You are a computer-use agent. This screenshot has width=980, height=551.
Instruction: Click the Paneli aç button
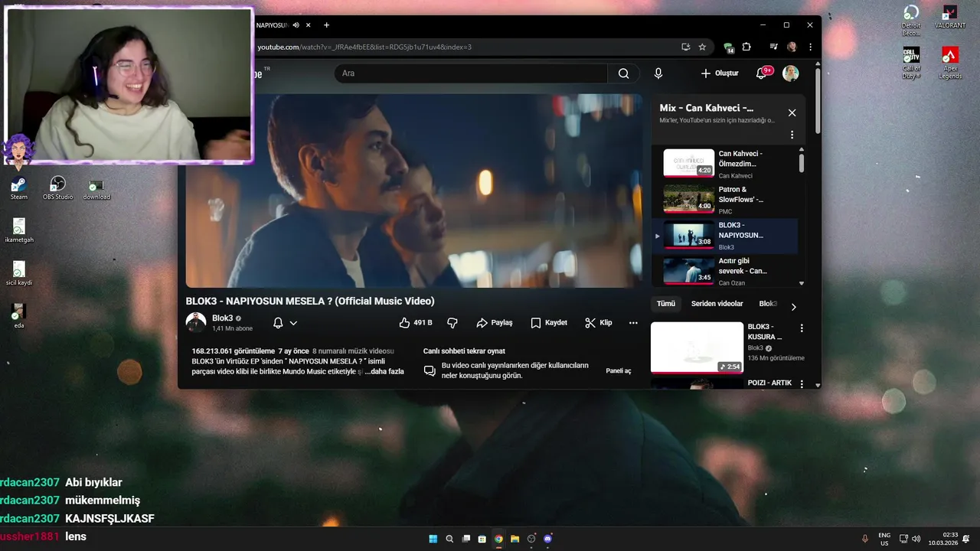point(619,370)
